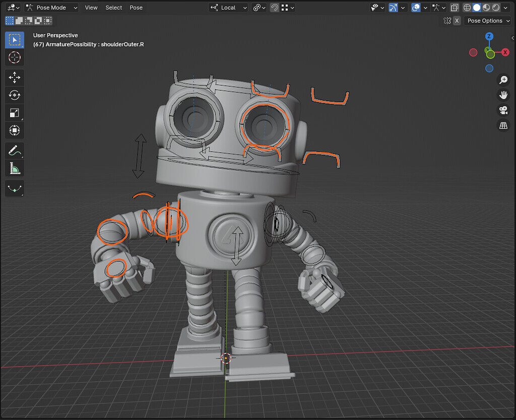Enable the X-axis pose mirror toggle
This screenshot has height=420, width=516.
(457, 21)
